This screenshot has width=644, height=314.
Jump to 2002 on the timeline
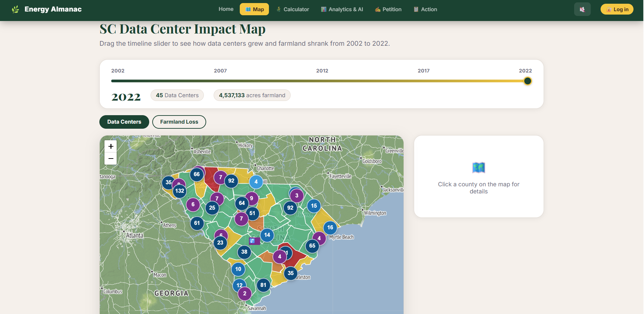tap(118, 71)
